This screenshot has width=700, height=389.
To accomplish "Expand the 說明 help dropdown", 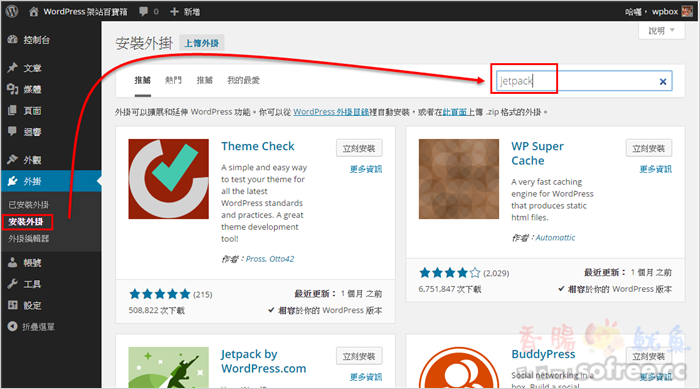I will (x=662, y=30).
